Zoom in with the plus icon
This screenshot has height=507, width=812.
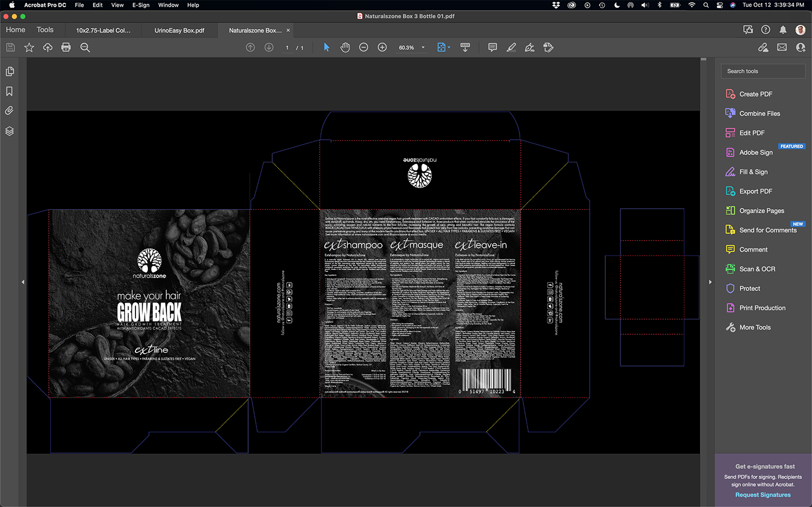[382, 48]
